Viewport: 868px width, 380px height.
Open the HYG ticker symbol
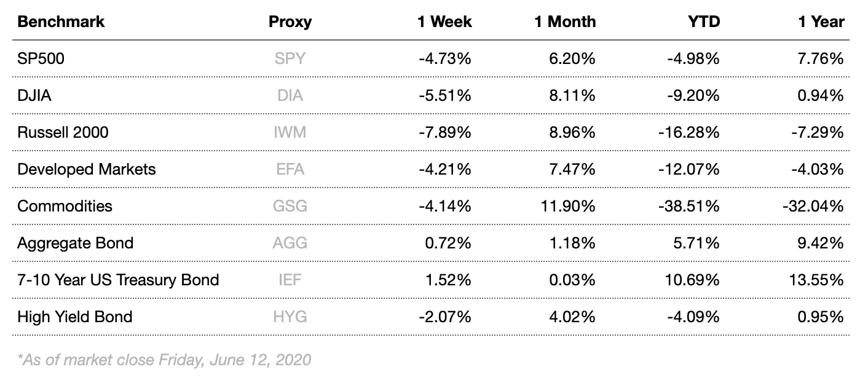290,317
